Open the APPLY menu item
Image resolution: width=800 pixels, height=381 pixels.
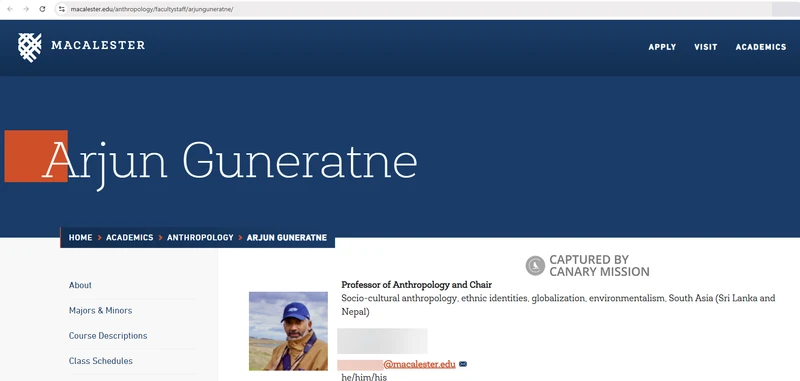click(662, 47)
